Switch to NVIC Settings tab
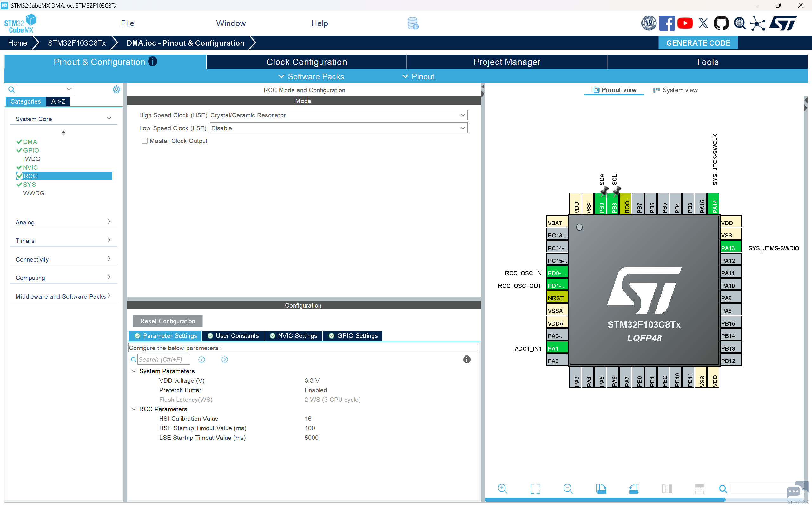The width and height of the screenshot is (812, 507). (293, 336)
